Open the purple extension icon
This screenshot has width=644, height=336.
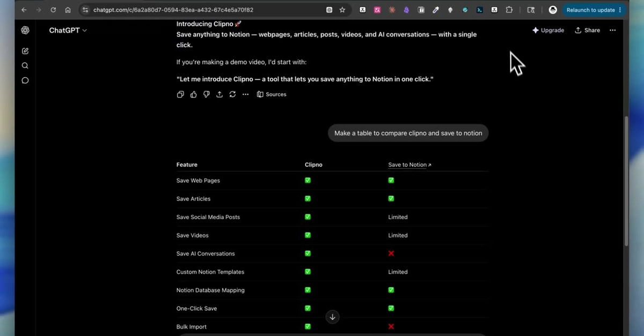[406, 10]
